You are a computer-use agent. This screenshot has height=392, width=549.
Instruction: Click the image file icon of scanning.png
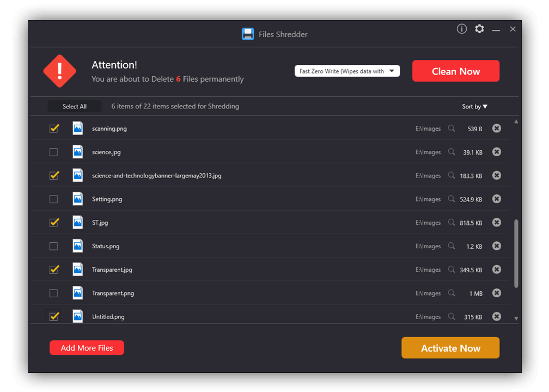click(x=78, y=128)
